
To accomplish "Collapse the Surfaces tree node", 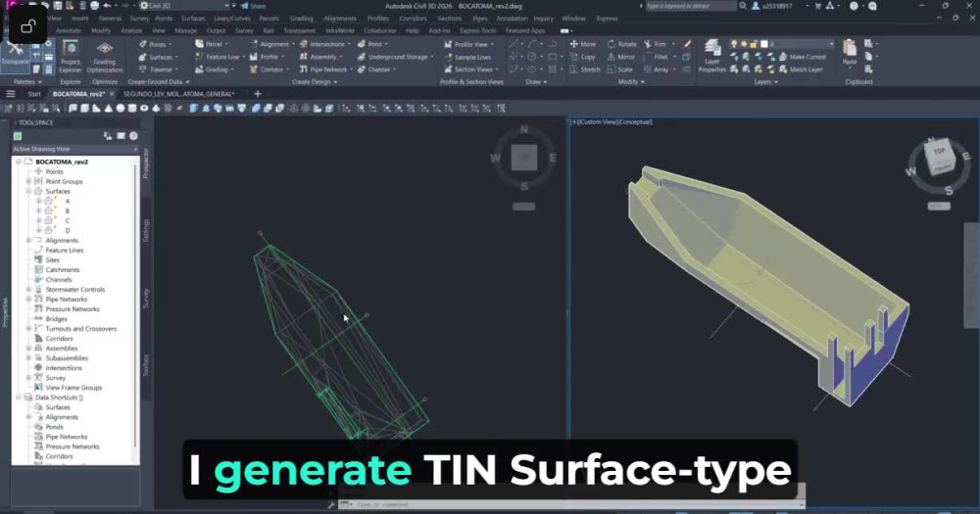I will click(28, 191).
